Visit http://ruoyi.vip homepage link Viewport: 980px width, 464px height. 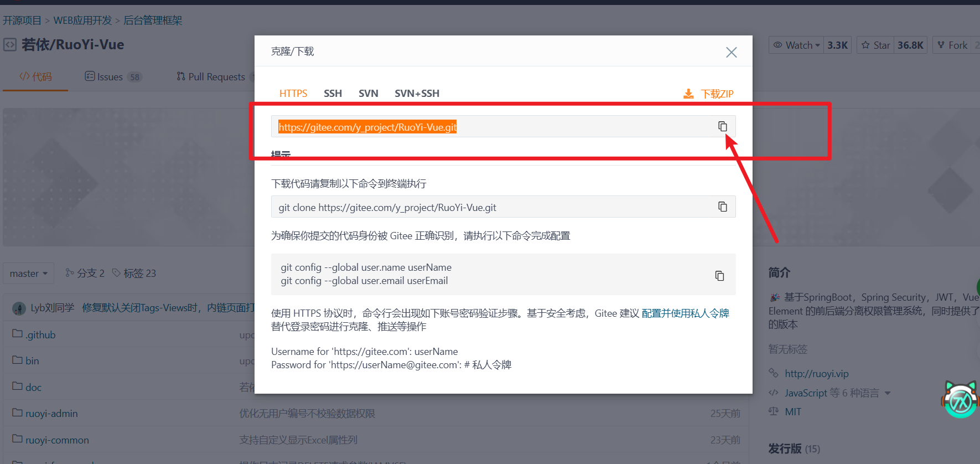coord(816,374)
